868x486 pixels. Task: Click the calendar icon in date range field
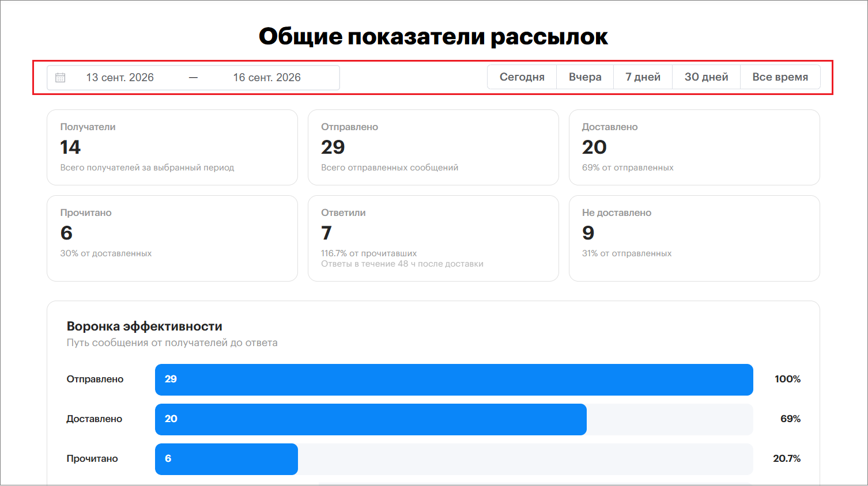(x=61, y=78)
